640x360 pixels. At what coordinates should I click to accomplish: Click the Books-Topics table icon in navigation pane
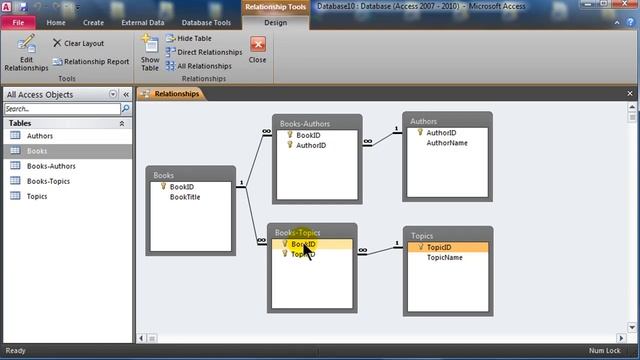[x=15, y=181]
